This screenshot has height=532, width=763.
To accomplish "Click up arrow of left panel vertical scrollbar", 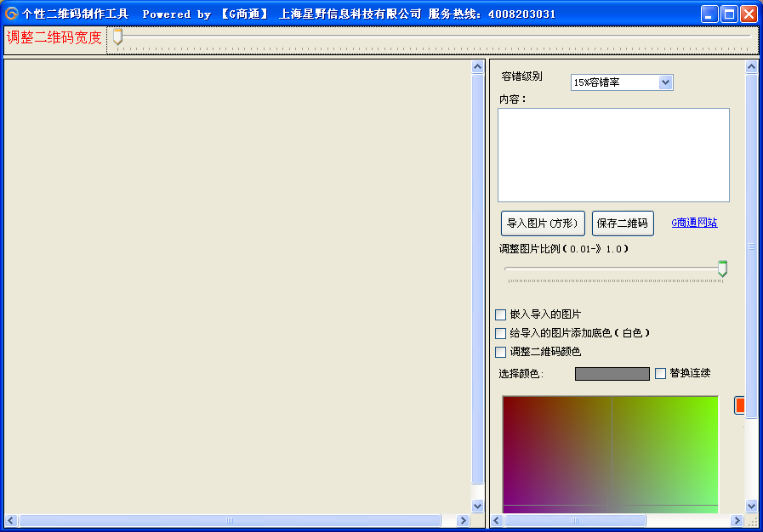I will pyautogui.click(x=477, y=67).
